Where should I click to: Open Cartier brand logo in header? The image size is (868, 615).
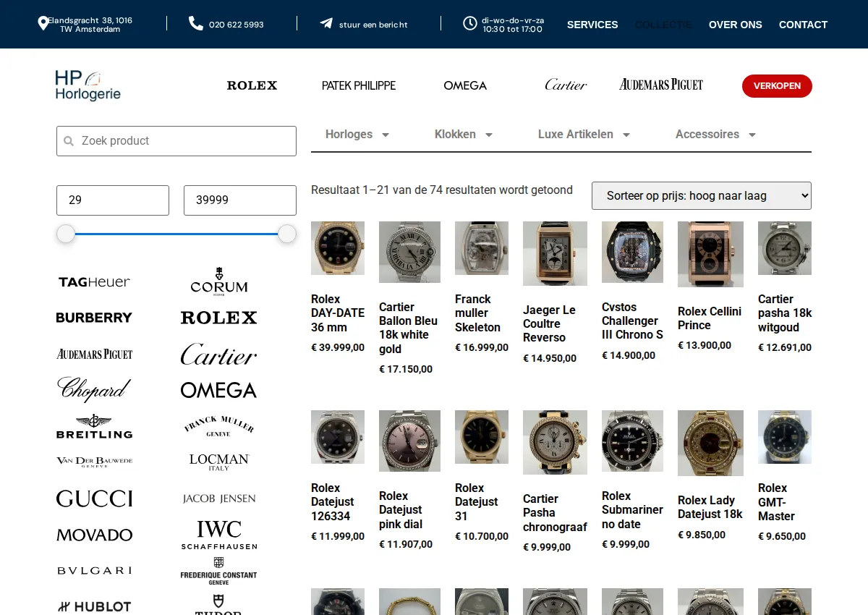[566, 85]
